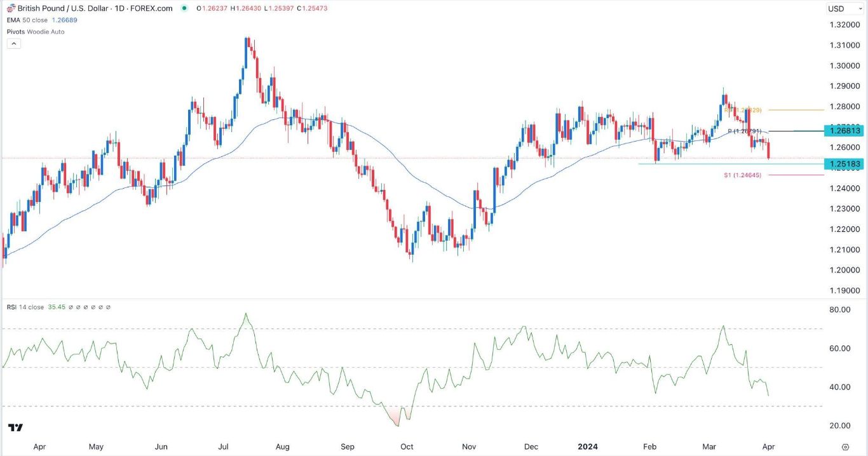Click the 1.20000 price axis label

844,270
